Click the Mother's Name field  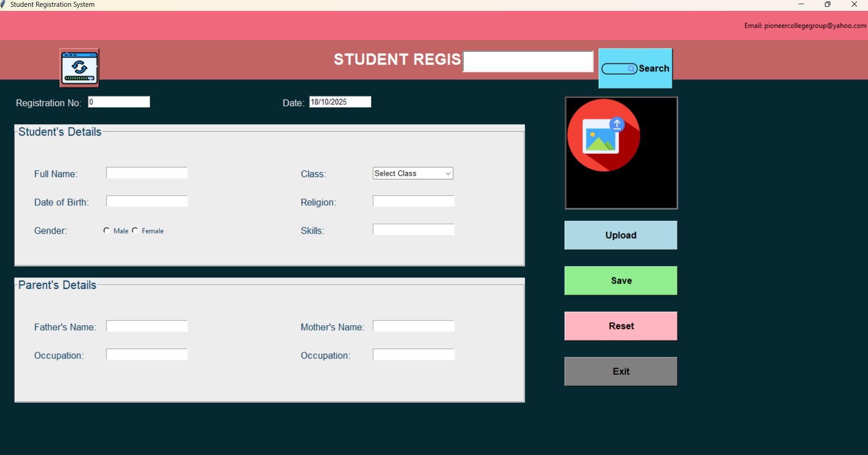(413, 326)
